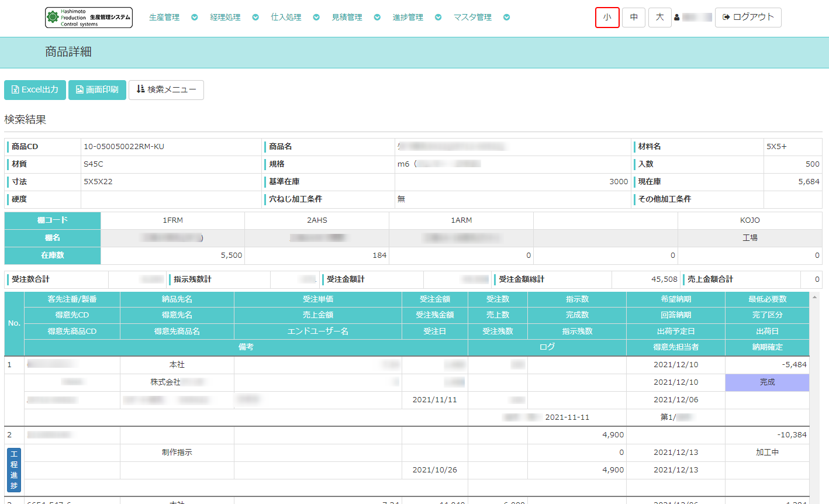Select large font size 大

point(659,18)
